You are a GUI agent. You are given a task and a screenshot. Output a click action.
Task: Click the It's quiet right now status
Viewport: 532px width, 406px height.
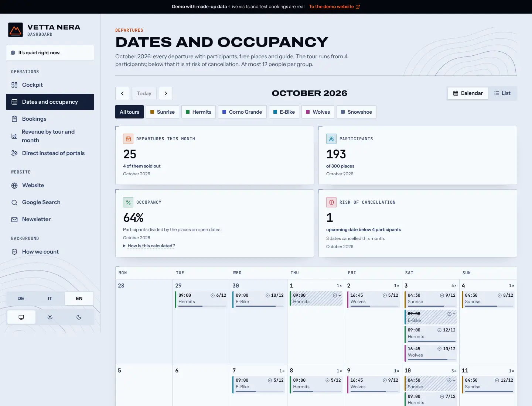click(x=50, y=53)
